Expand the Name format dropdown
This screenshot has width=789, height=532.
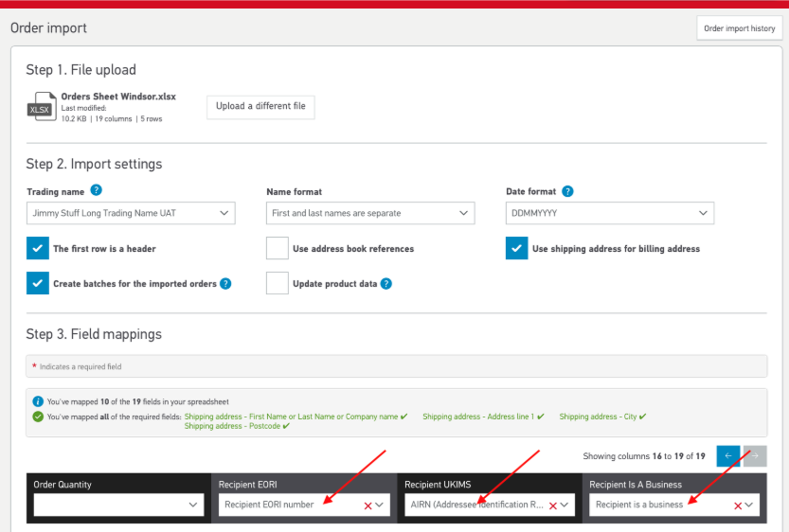[370, 214]
